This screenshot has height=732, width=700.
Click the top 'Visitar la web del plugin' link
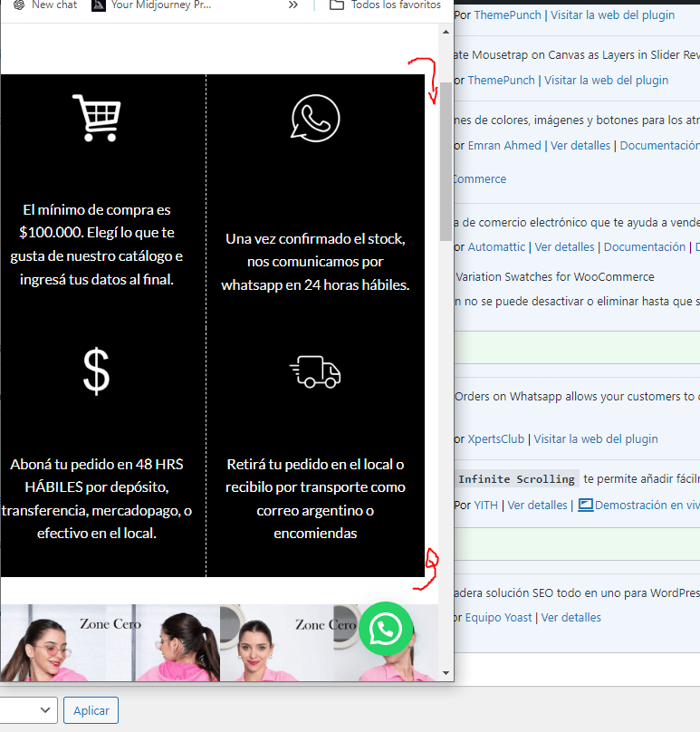(x=612, y=14)
